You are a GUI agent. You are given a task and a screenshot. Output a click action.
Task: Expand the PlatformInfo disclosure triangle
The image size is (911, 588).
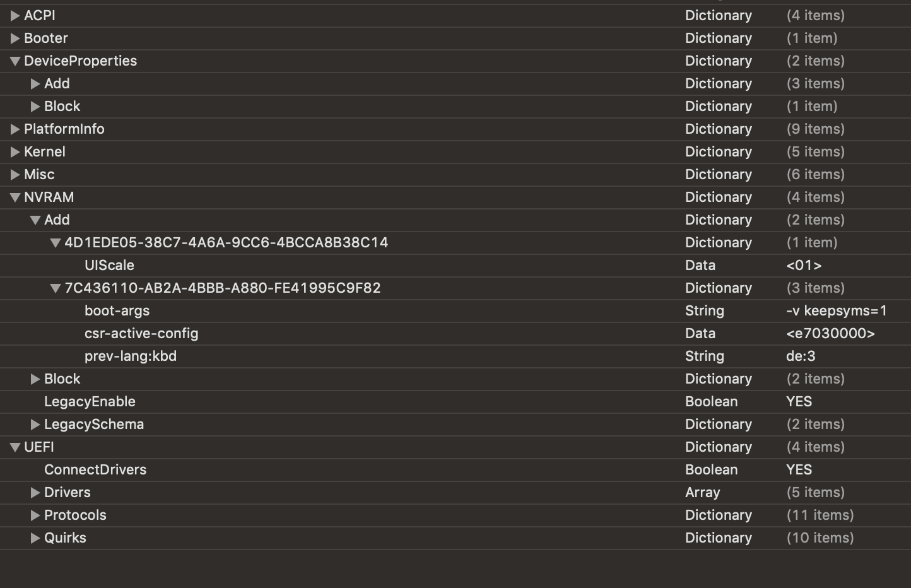15,129
